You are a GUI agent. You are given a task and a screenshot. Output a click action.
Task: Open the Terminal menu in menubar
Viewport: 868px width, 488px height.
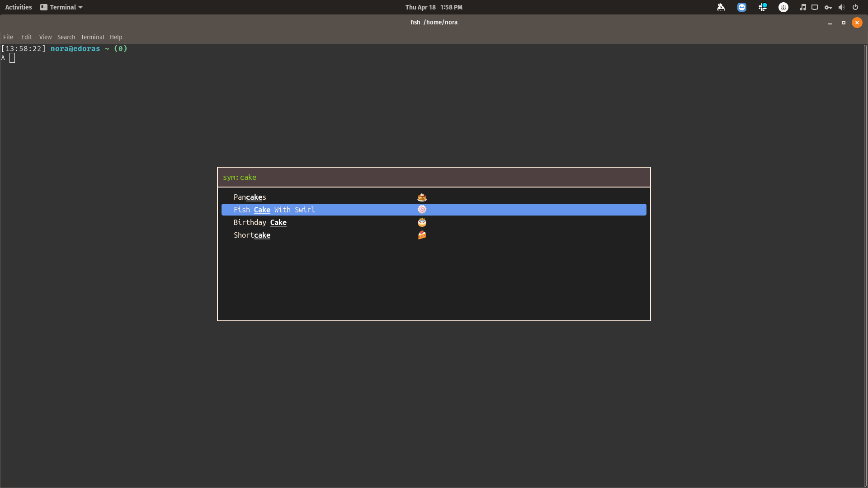pos(92,37)
